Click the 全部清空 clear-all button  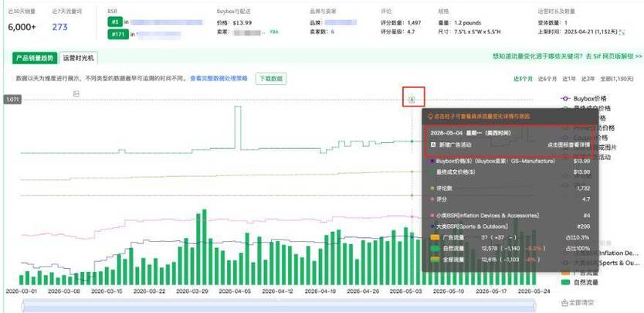pos(578,303)
